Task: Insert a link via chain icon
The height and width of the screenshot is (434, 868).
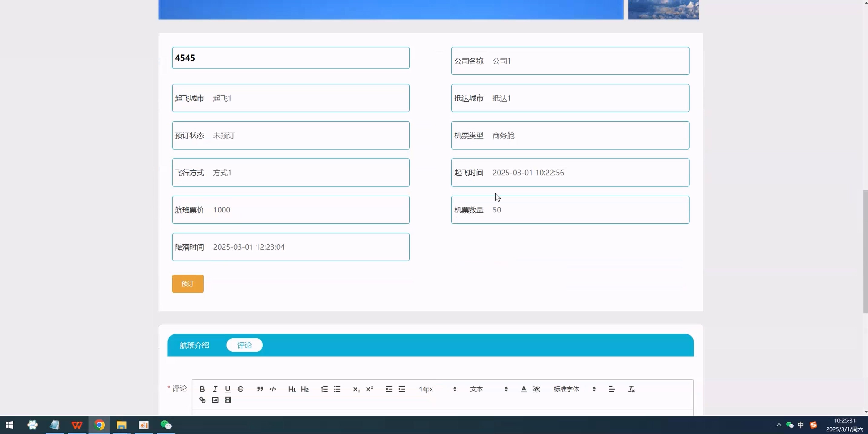Action: tap(202, 400)
